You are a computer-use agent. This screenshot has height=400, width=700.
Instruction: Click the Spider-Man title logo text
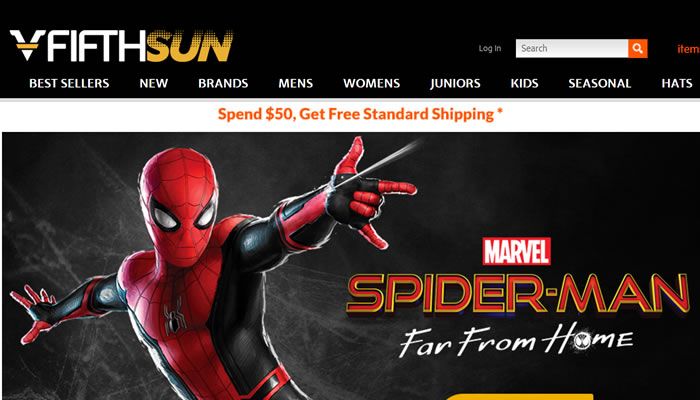(518, 294)
